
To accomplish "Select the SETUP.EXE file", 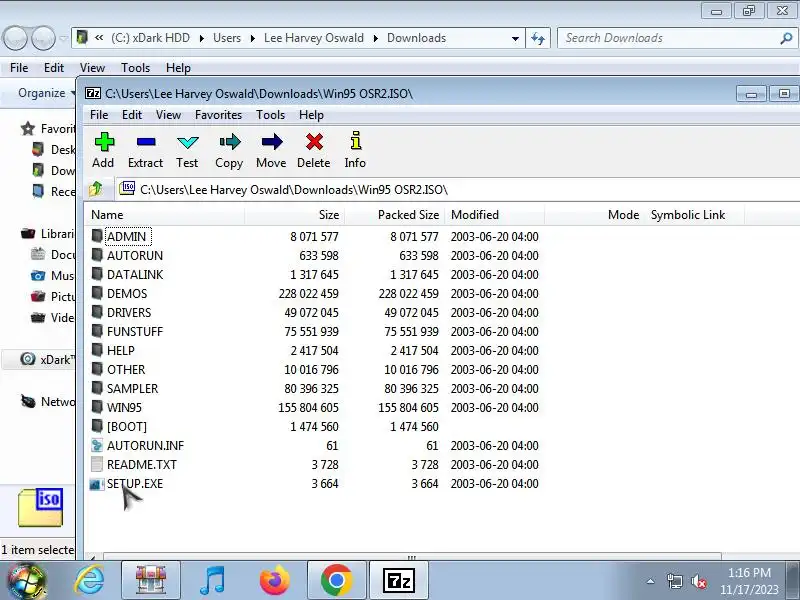I will pyautogui.click(x=135, y=484).
